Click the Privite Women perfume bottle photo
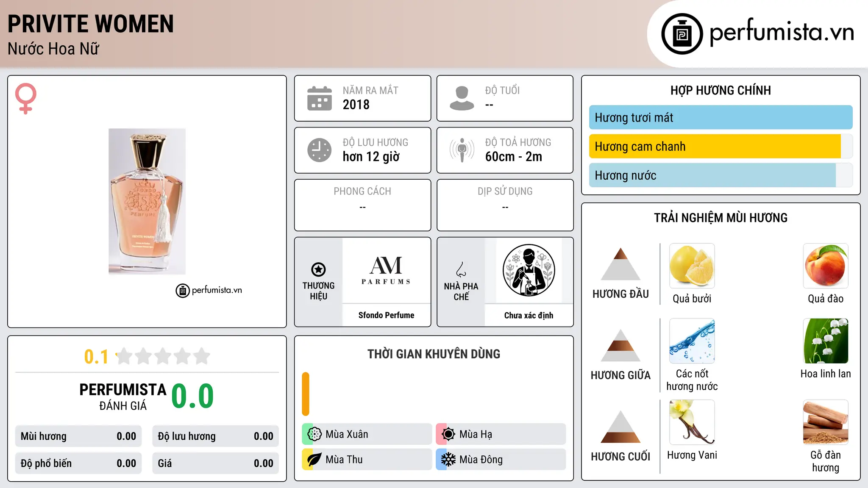868x488 pixels. tap(147, 202)
